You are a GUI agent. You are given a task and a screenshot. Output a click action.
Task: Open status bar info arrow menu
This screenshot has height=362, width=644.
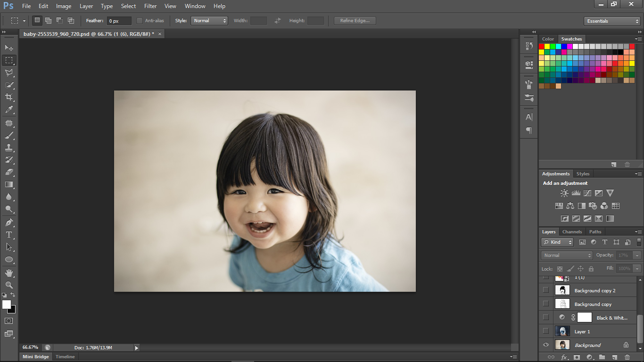pyautogui.click(x=137, y=348)
